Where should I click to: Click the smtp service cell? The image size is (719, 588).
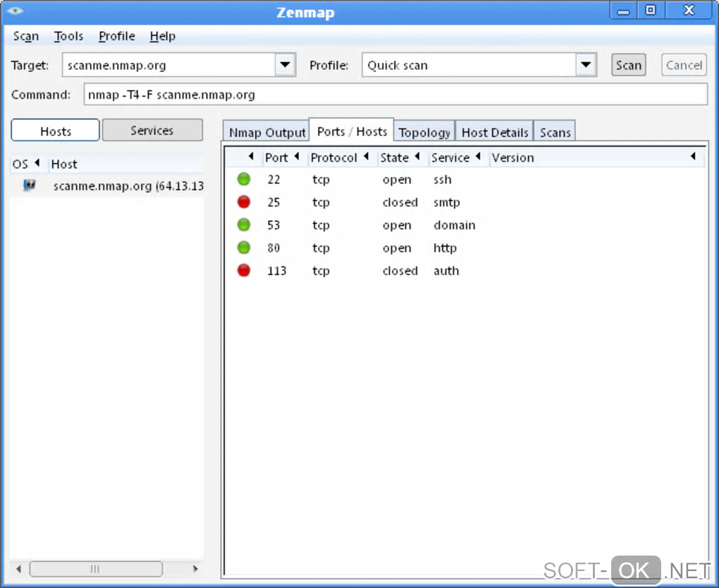pyautogui.click(x=447, y=202)
